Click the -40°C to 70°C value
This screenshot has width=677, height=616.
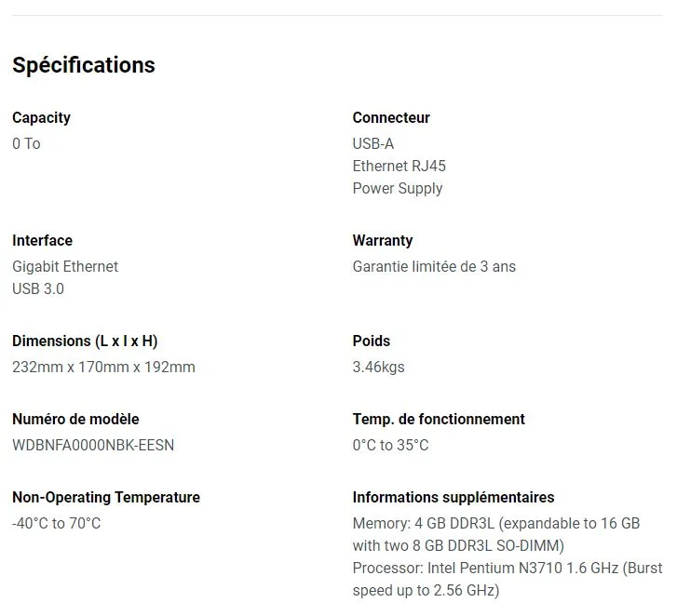(x=57, y=523)
